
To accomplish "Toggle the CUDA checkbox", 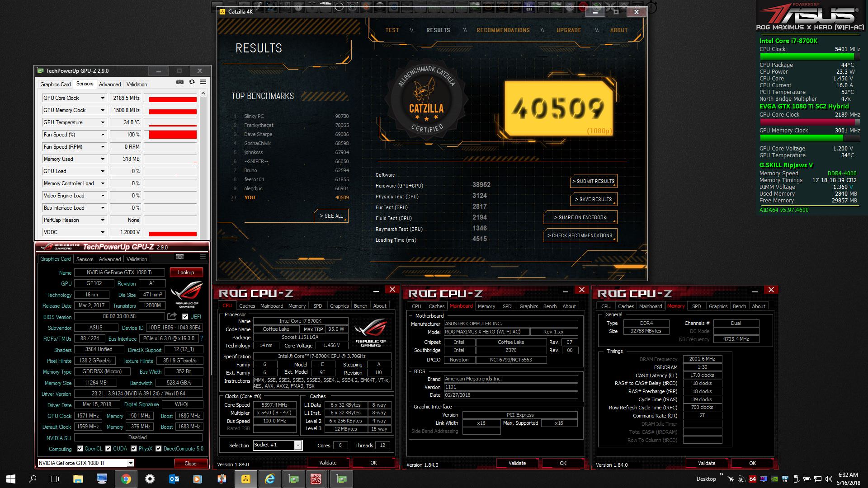I will [108, 449].
